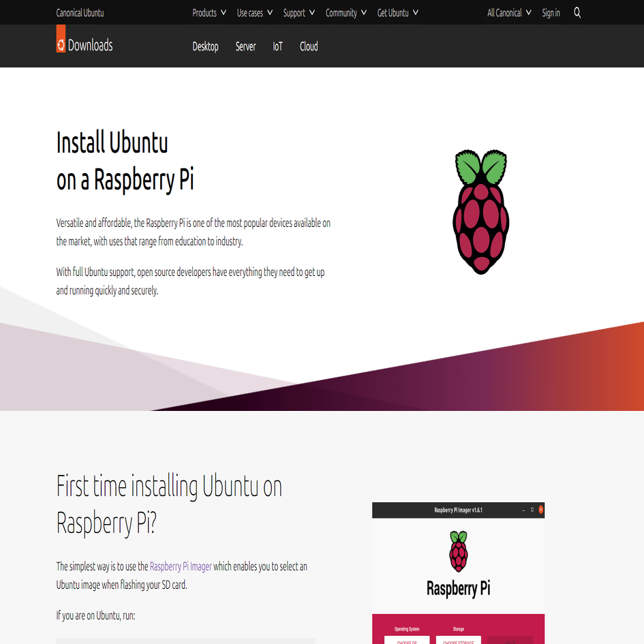Open the Sign in link
Image resolution: width=644 pixels, height=644 pixels.
click(551, 13)
